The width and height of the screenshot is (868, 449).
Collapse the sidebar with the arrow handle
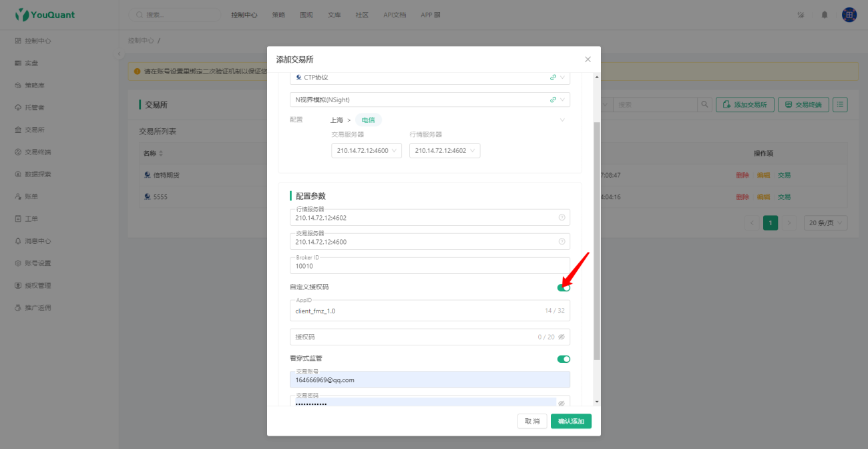(120, 54)
